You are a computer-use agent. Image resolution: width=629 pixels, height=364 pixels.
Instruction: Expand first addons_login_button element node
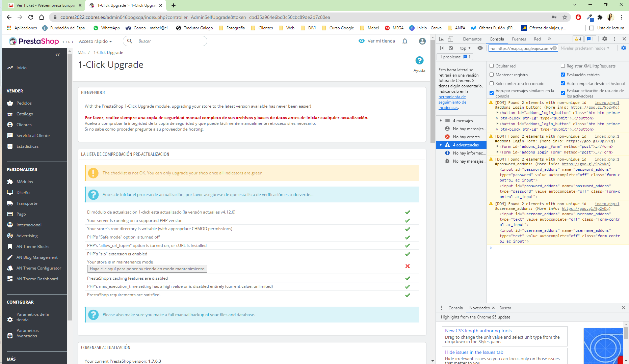pos(497,113)
